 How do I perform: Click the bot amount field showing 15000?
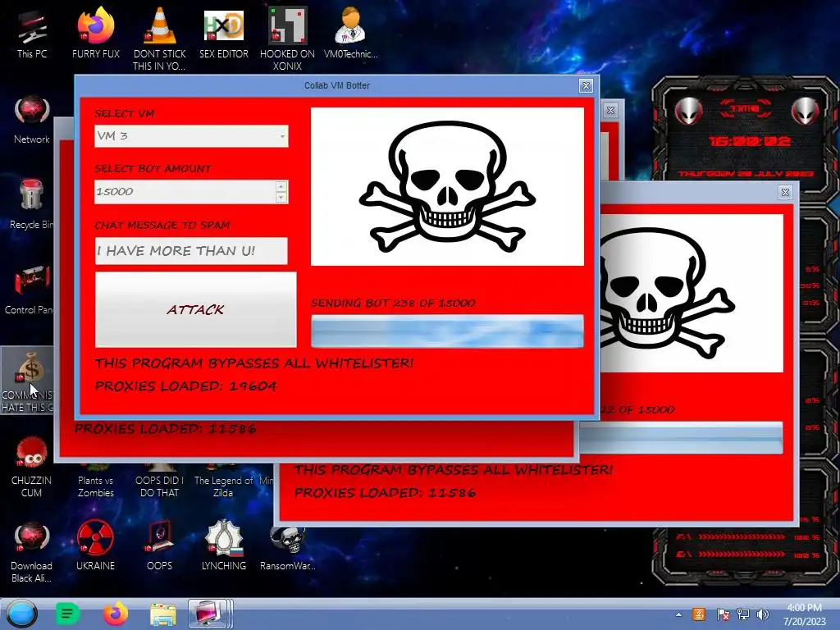[185, 192]
